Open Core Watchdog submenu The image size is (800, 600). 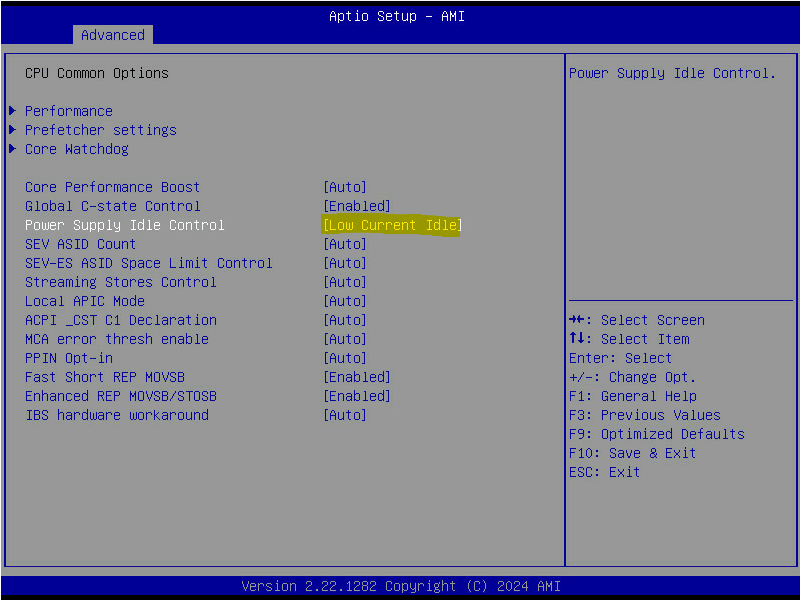click(77, 149)
